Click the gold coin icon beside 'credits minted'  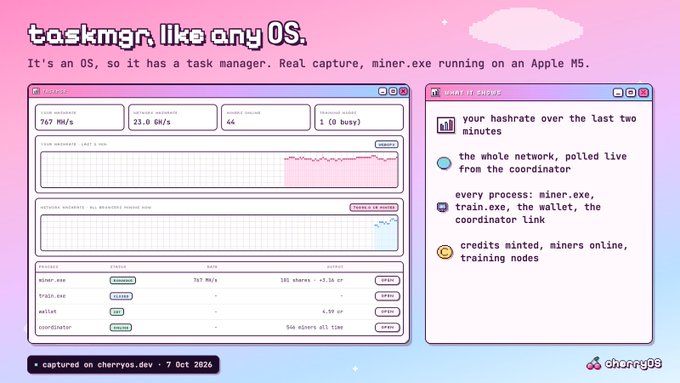coord(445,252)
